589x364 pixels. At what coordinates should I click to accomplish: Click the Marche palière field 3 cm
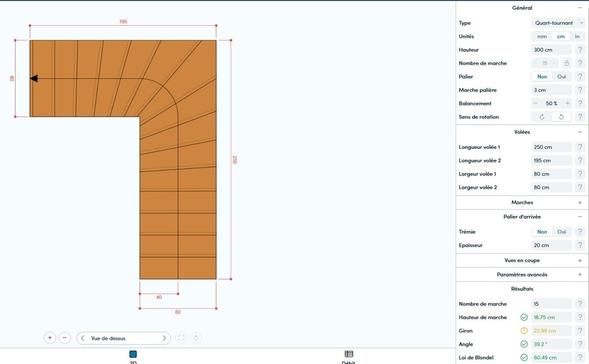click(552, 90)
